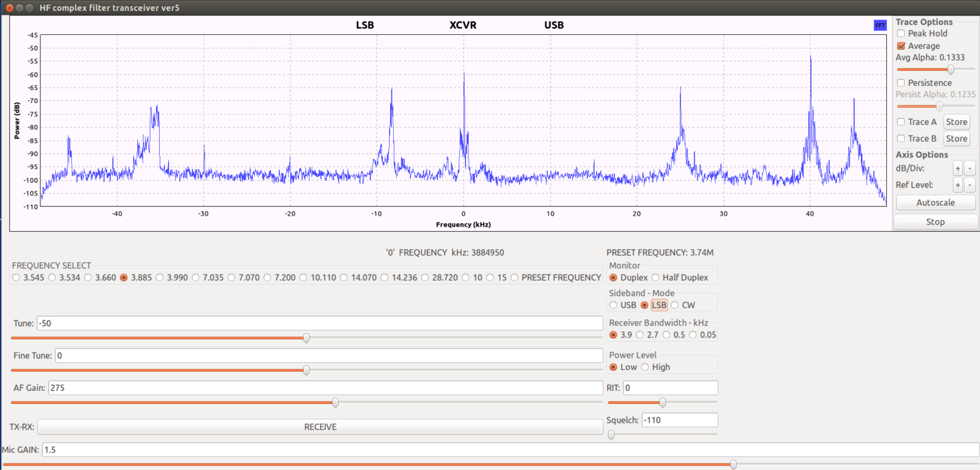This screenshot has width=980, height=470.
Task: Click the AF Gain slider handle
Action: pos(336,403)
